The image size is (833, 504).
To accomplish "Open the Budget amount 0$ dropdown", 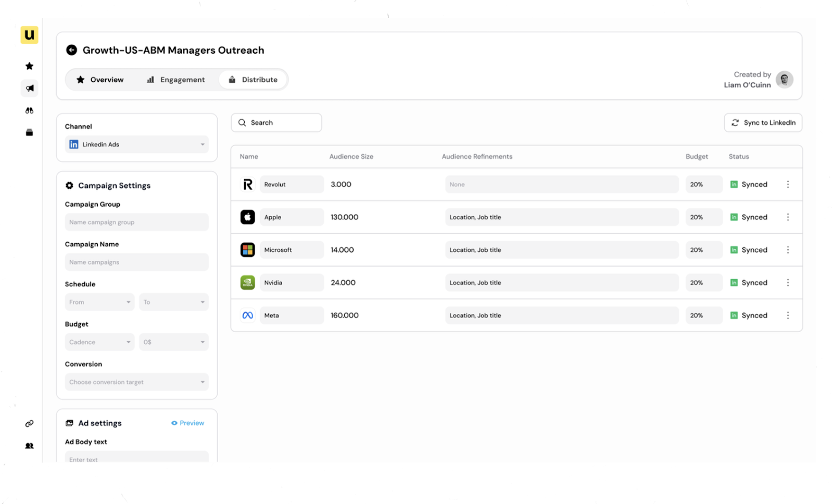I will 174,342.
